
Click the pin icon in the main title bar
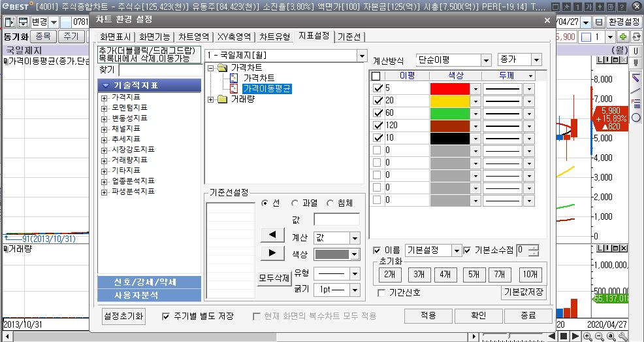(566, 7)
